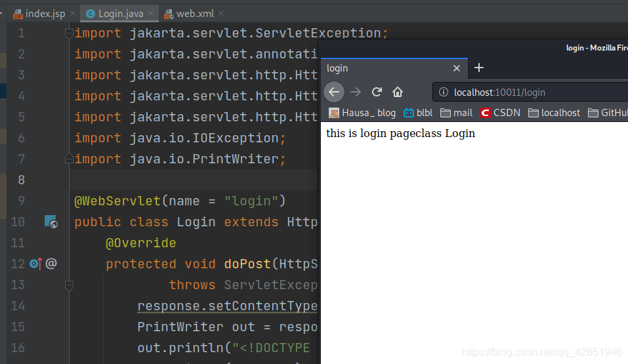Go back in the Firefox browser
This screenshot has width=628, height=364.
point(334,92)
